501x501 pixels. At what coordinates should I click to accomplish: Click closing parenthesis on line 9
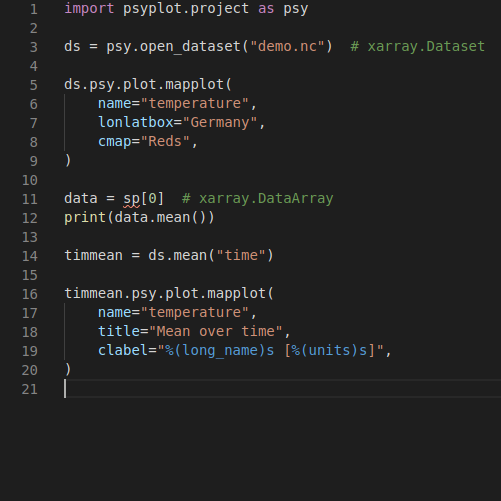point(68,161)
